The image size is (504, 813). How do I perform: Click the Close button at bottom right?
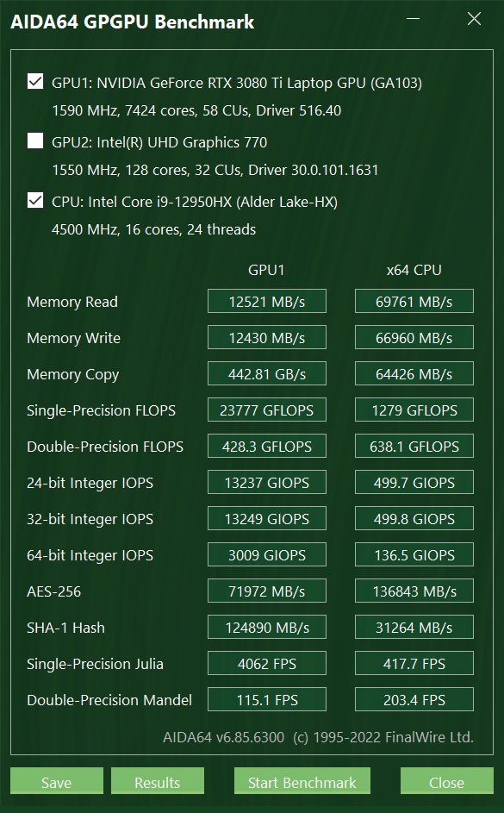point(445,781)
